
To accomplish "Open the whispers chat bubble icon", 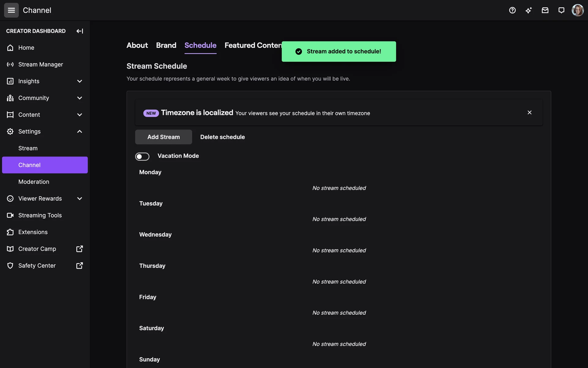I will coord(561,10).
